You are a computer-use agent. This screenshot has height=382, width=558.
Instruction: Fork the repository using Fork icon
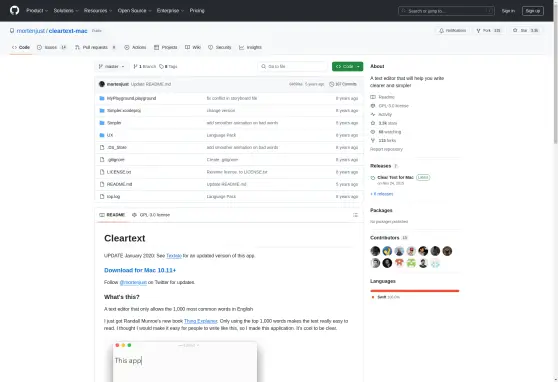tap(479, 31)
